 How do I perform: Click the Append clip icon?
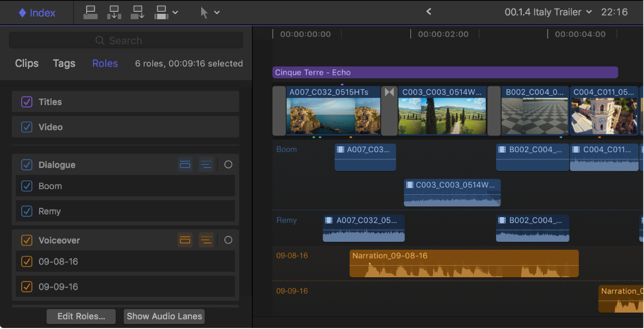point(138,12)
